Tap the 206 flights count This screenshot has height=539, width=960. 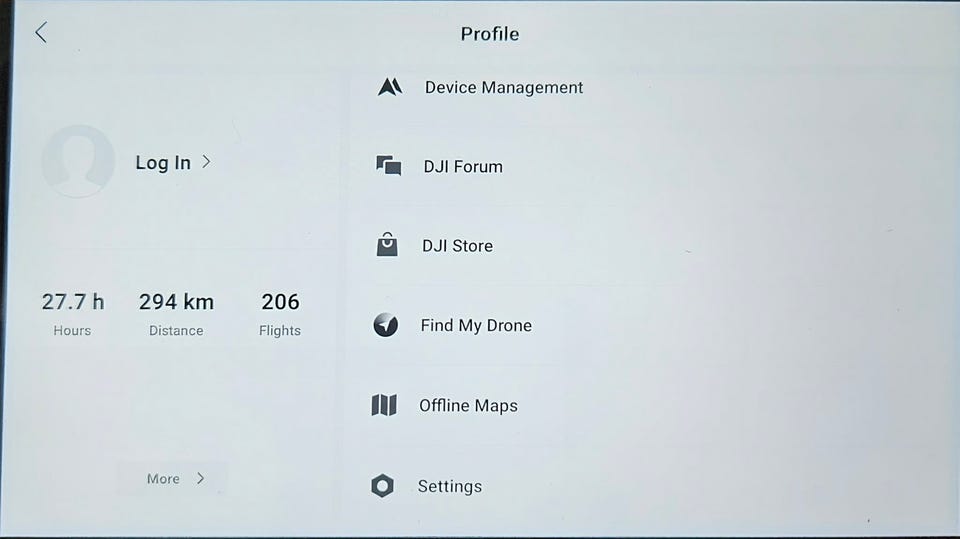pyautogui.click(x=280, y=302)
